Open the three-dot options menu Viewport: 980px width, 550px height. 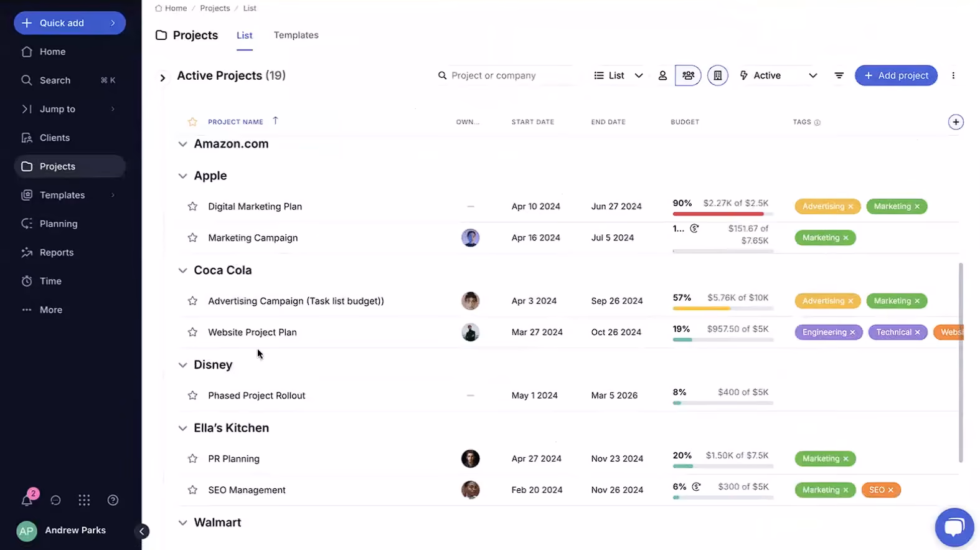coord(953,75)
